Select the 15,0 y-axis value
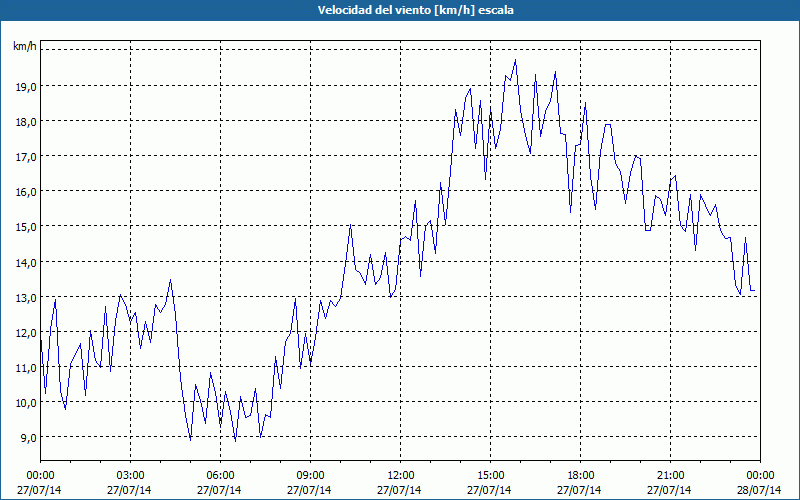This screenshot has width=800, height=500. (x=26, y=227)
